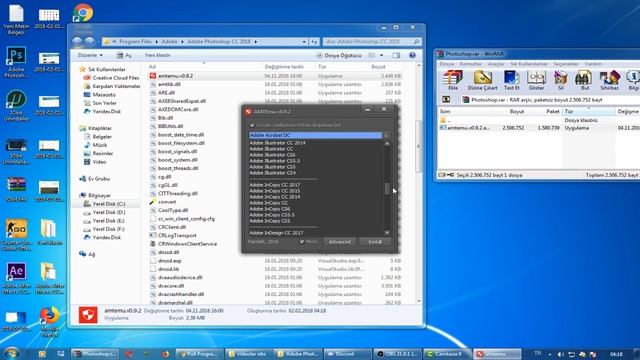Select Yandex.Disk under Sık Kullanılanlar

tap(107, 111)
